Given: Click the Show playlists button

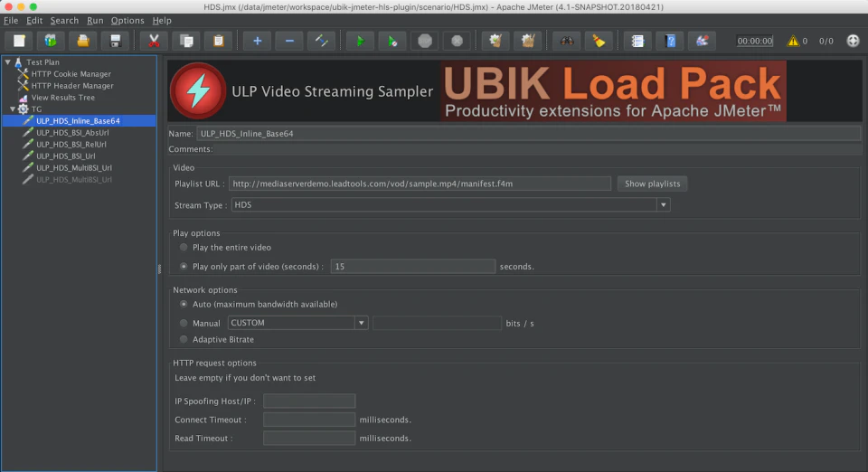Looking at the screenshot, I should pyautogui.click(x=652, y=184).
